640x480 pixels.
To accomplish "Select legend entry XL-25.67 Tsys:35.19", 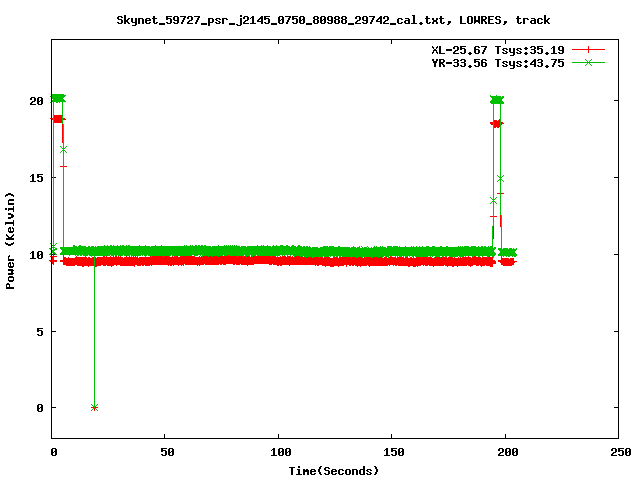I will 498,50.
